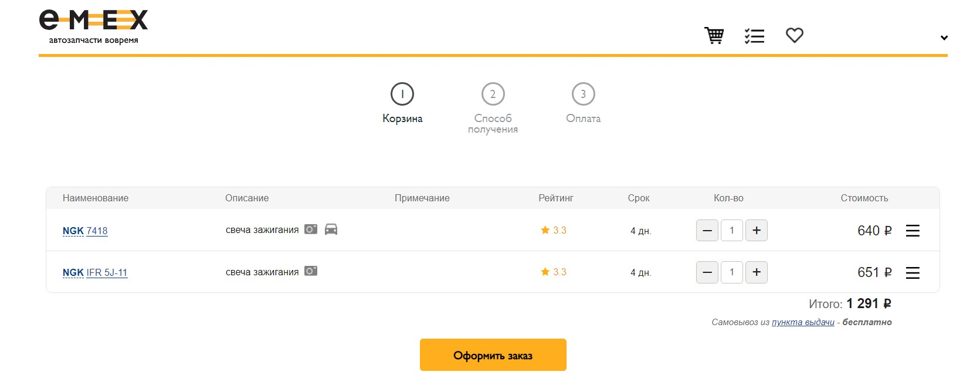Open the orders checklist icon in header
The image size is (980, 385).
point(754,36)
